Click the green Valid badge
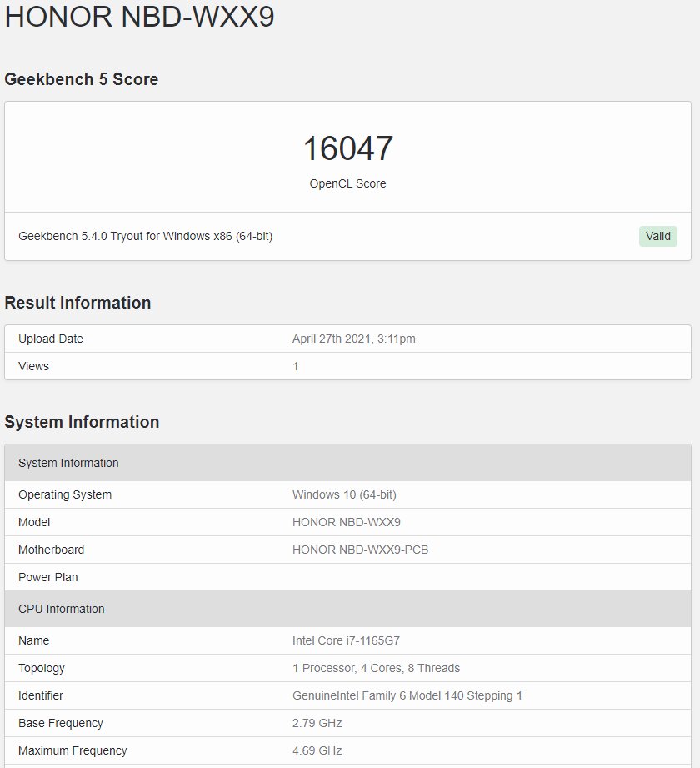The height and width of the screenshot is (768, 700). coord(657,236)
